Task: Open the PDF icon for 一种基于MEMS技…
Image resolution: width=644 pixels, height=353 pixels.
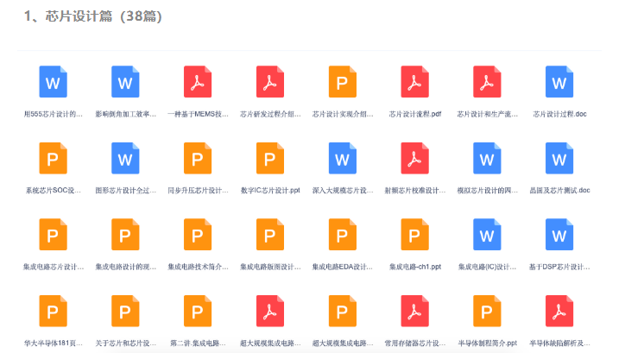Action: click(x=198, y=82)
